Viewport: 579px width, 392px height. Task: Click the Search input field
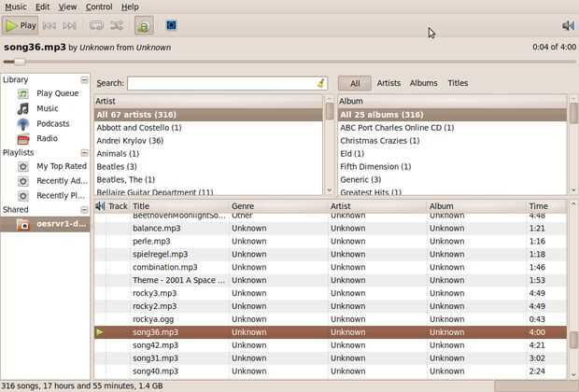pyautogui.click(x=221, y=83)
